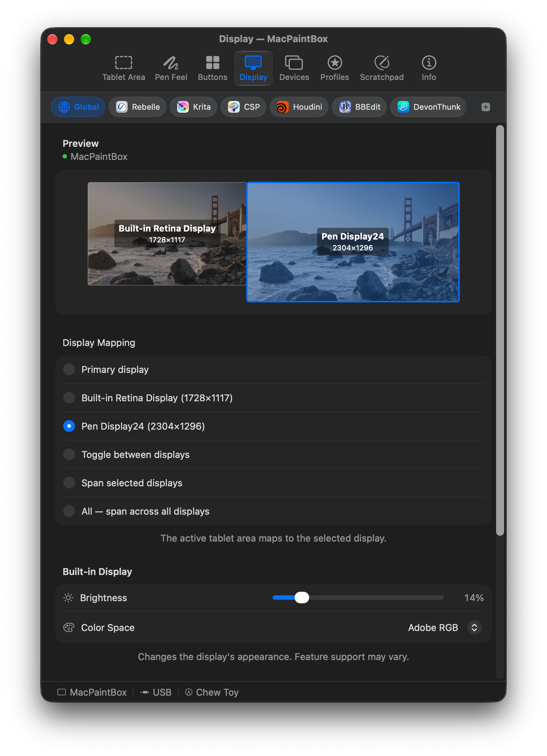
Task: Adjust the Brightness slider
Action: pyautogui.click(x=358, y=598)
